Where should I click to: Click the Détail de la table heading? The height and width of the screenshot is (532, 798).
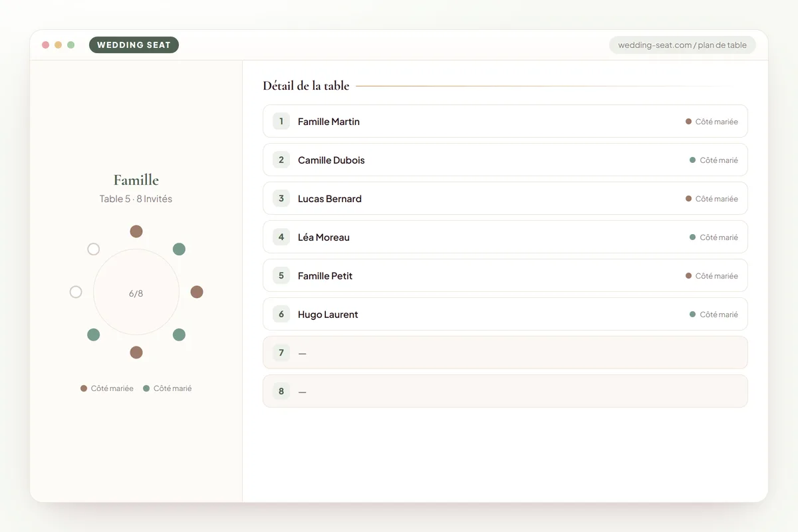[x=306, y=86]
